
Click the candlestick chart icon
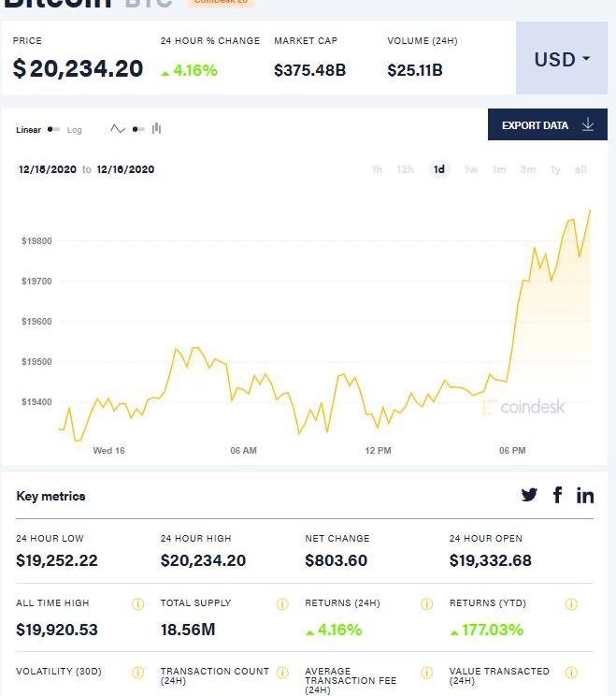156,129
